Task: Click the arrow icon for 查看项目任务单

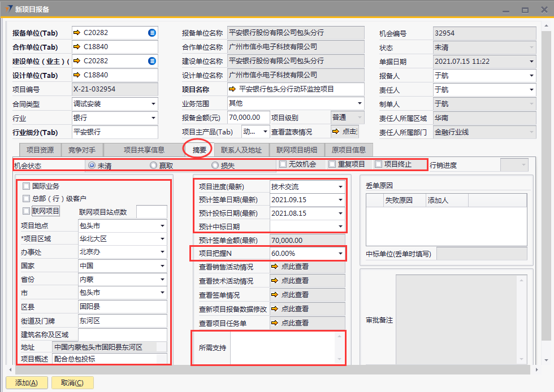Action: (x=275, y=323)
